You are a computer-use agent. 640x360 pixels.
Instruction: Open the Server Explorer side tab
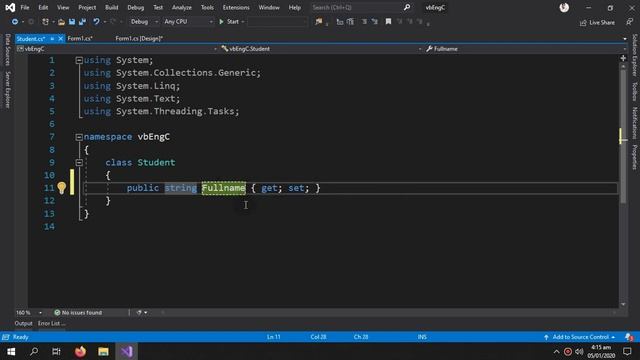(x=7, y=90)
